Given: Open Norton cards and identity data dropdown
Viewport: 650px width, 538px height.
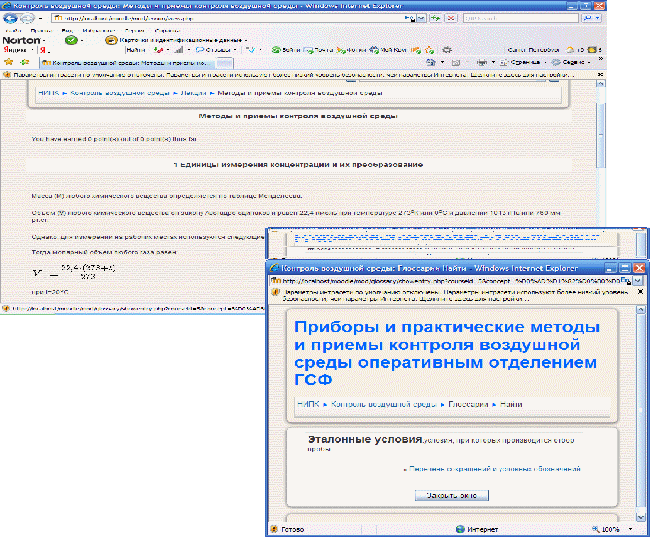Looking at the screenshot, I should click(246, 41).
